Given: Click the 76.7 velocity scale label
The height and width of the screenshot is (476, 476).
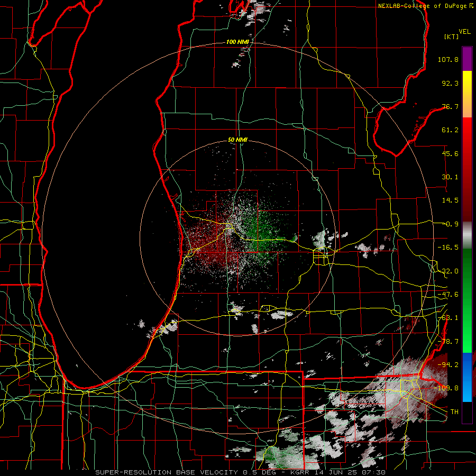Looking at the screenshot, I should pos(450,106).
